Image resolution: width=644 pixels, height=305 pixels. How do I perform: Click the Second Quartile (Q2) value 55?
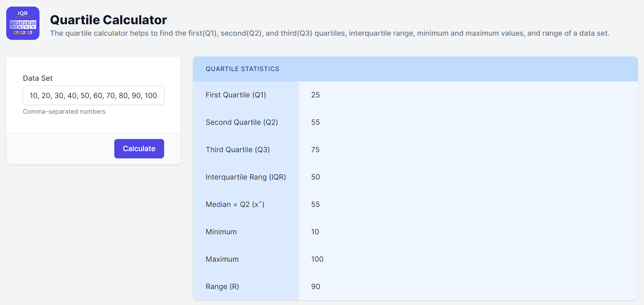315,122
